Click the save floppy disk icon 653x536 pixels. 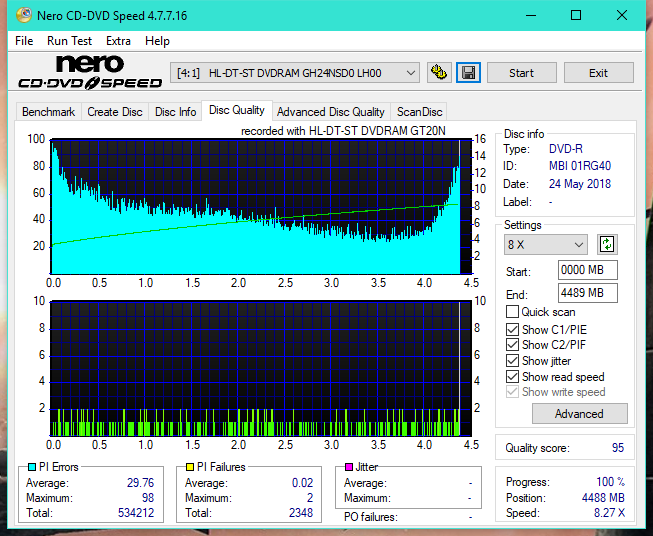[x=469, y=73]
